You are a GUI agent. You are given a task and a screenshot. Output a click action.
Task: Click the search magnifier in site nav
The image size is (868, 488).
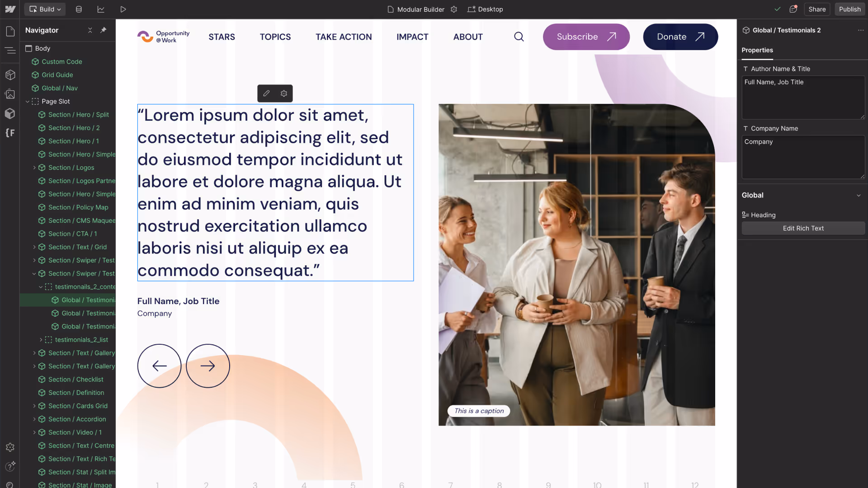pyautogui.click(x=519, y=37)
